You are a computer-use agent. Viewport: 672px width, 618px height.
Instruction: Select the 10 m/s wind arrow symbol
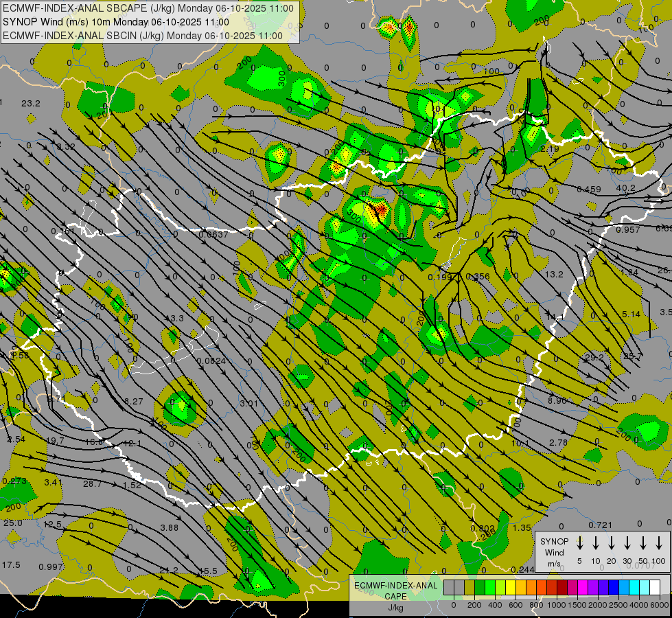click(595, 543)
